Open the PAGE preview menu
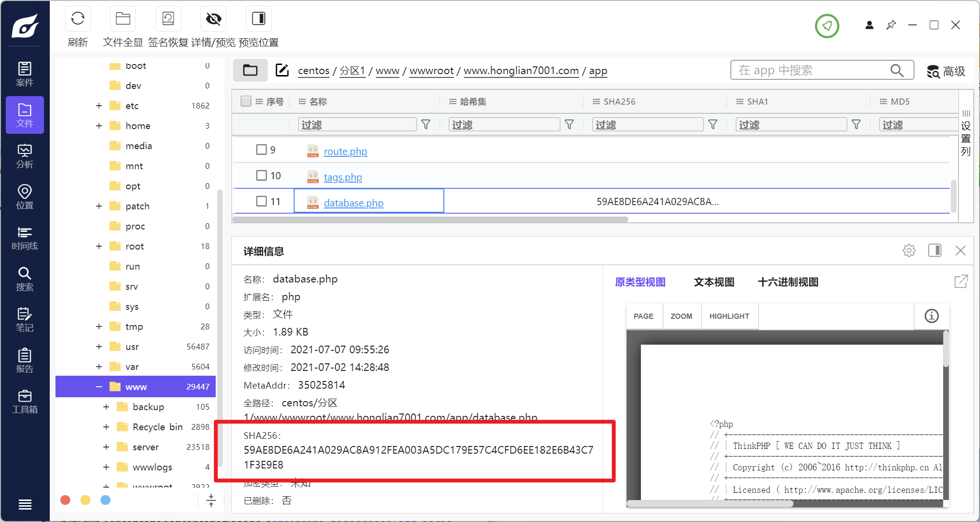The image size is (980, 522). click(x=644, y=316)
